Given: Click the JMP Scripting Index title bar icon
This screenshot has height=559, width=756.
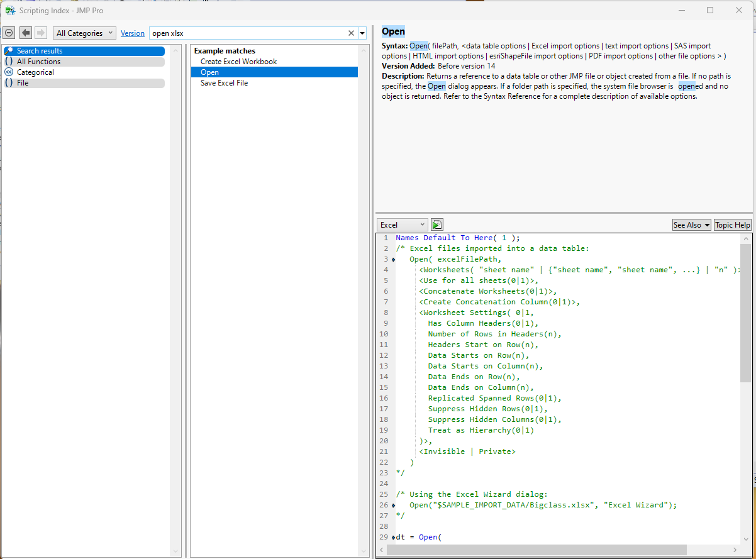Looking at the screenshot, I should coord(10,10).
